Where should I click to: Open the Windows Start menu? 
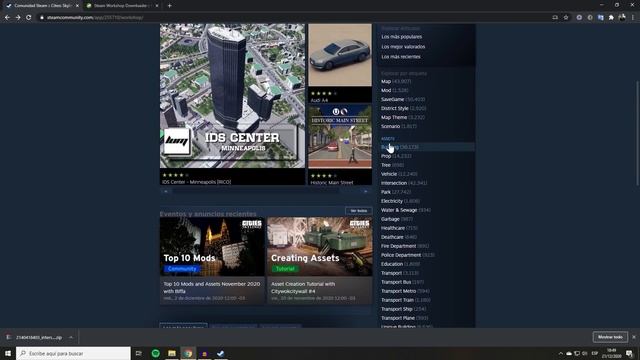point(8,353)
